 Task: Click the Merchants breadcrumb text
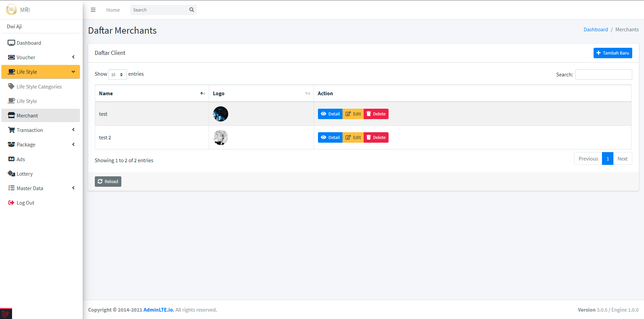pyautogui.click(x=627, y=30)
